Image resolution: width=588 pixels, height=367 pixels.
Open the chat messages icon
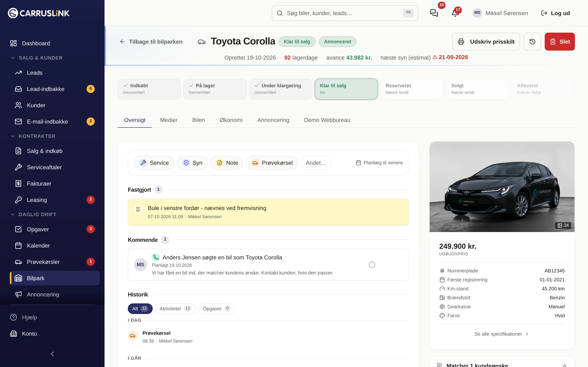[x=434, y=13]
